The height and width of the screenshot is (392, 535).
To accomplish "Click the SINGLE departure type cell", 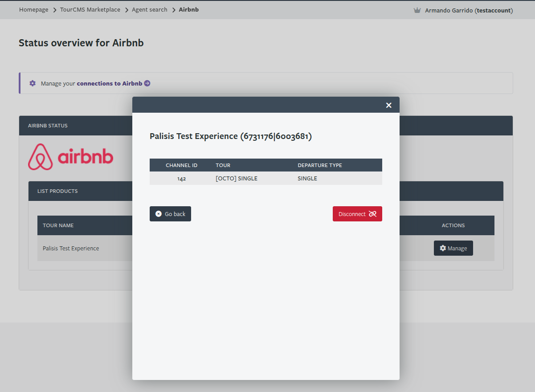I will (x=307, y=178).
